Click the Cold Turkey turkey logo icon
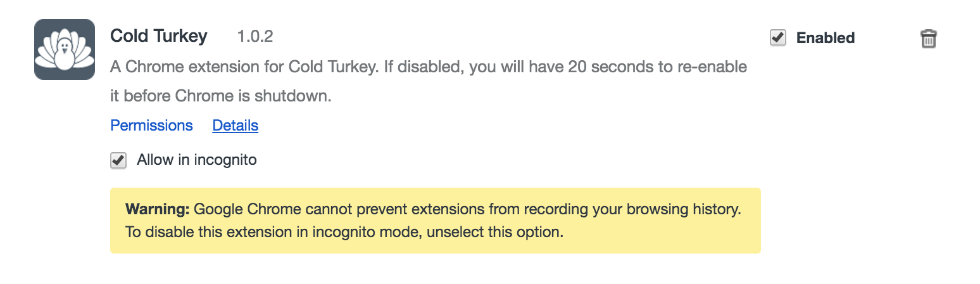Screen dimensions: 980x284 (64, 49)
